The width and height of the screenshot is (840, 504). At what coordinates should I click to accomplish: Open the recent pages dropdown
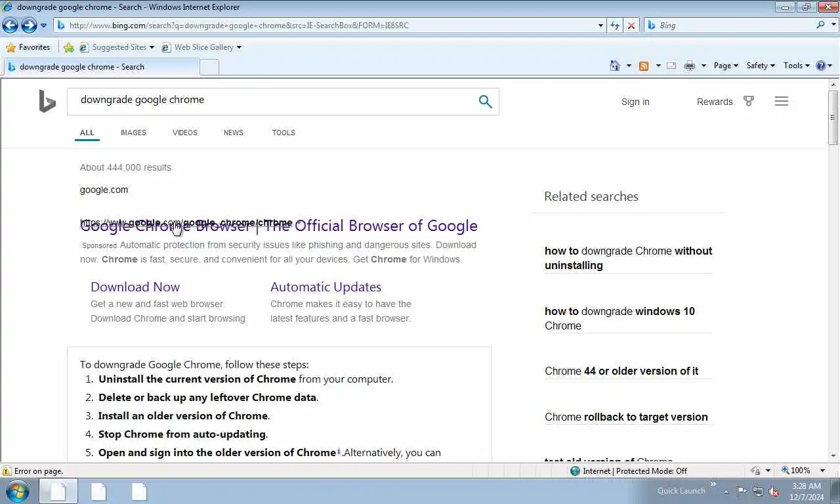pos(43,26)
